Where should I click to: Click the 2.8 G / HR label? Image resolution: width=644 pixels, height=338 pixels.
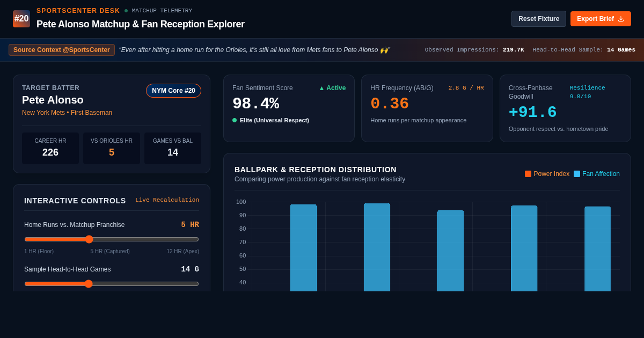(x=466, y=88)
